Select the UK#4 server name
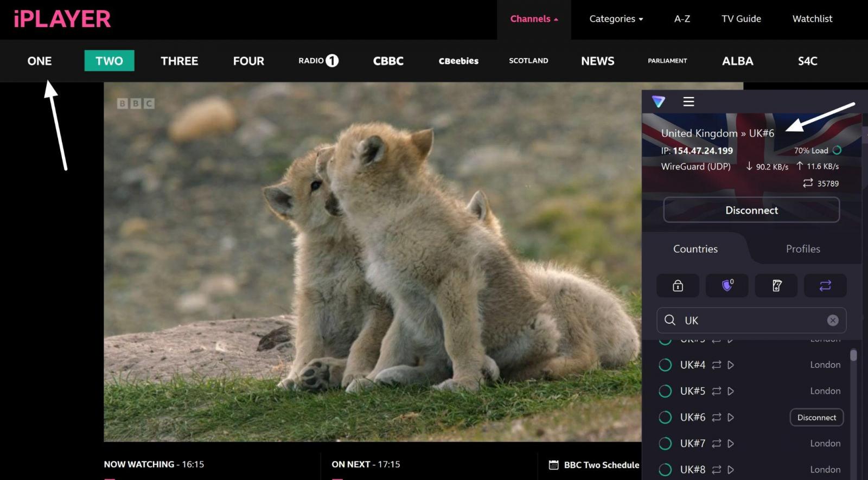Screen dimensions: 868x480 [x=693, y=365]
